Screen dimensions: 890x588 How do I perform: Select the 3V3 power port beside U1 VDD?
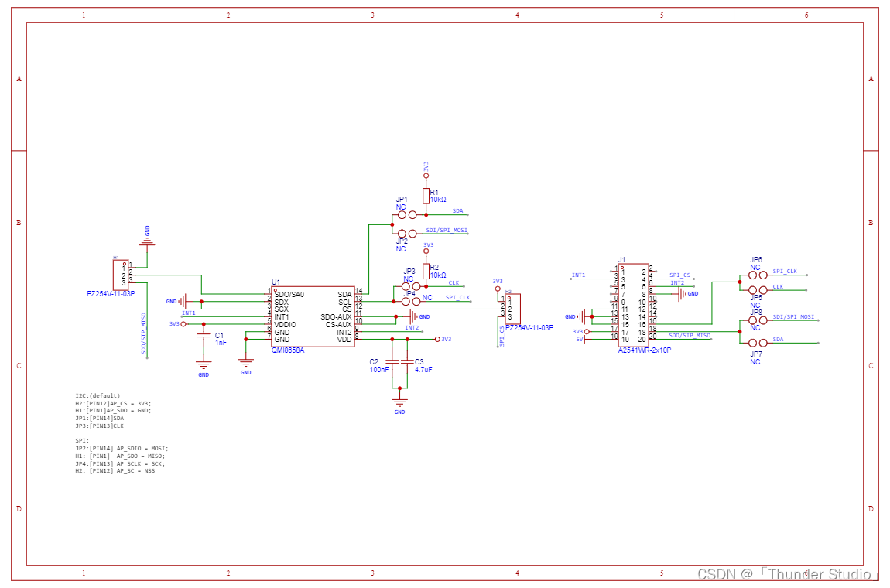coord(443,340)
